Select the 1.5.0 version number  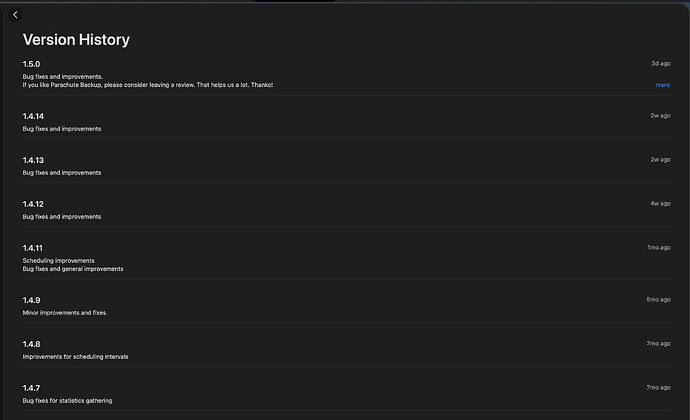click(x=32, y=64)
